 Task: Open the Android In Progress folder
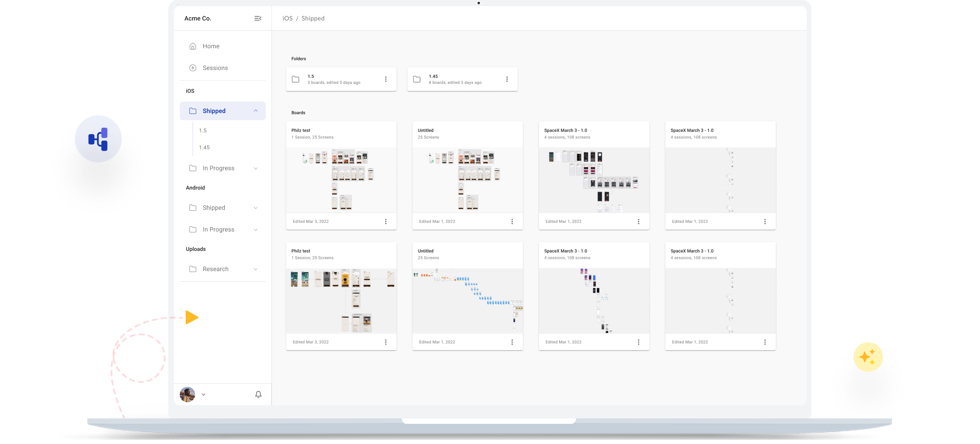(218, 230)
